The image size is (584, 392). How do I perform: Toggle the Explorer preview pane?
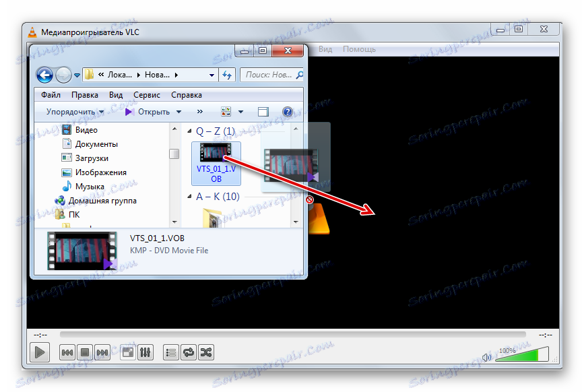263,112
